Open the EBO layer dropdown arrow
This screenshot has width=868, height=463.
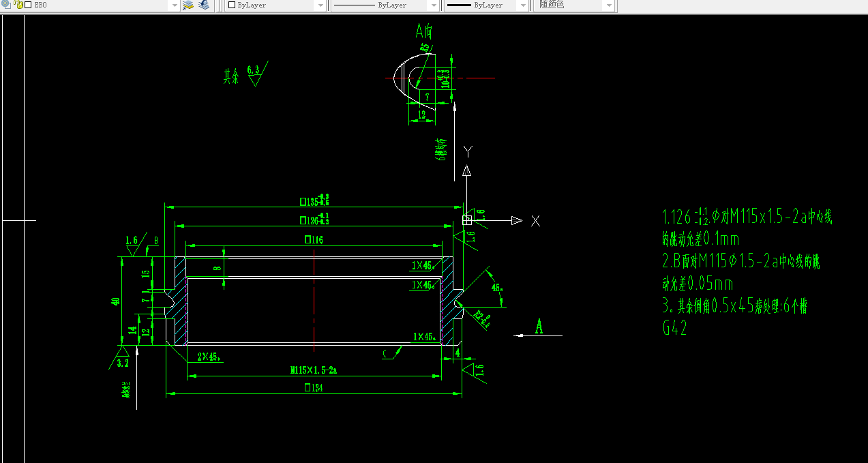coord(175,5)
